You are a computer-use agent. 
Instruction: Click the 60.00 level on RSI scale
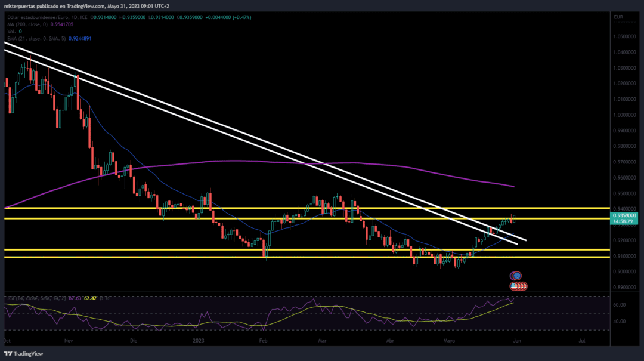(620, 305)
